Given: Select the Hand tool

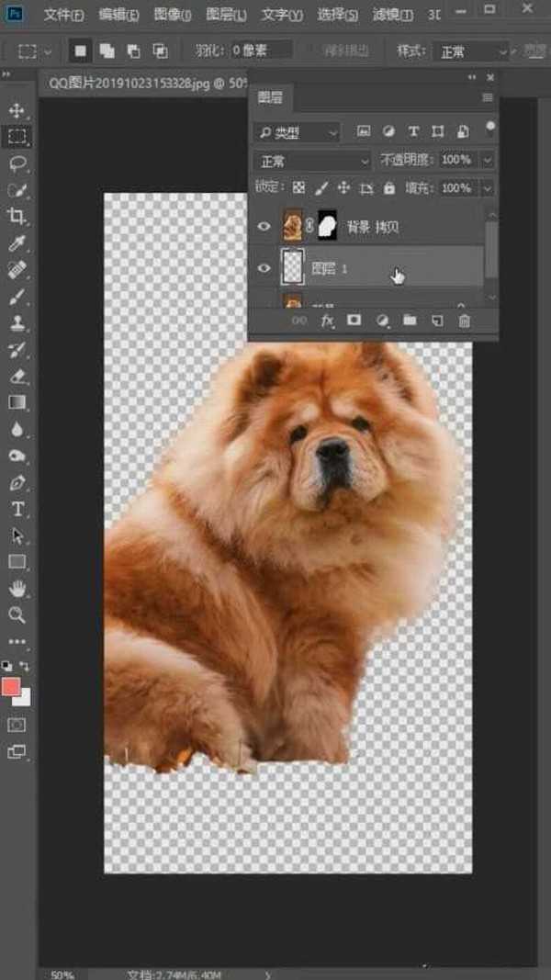Looking at the screenshot, I should click(x=17, y=588).
